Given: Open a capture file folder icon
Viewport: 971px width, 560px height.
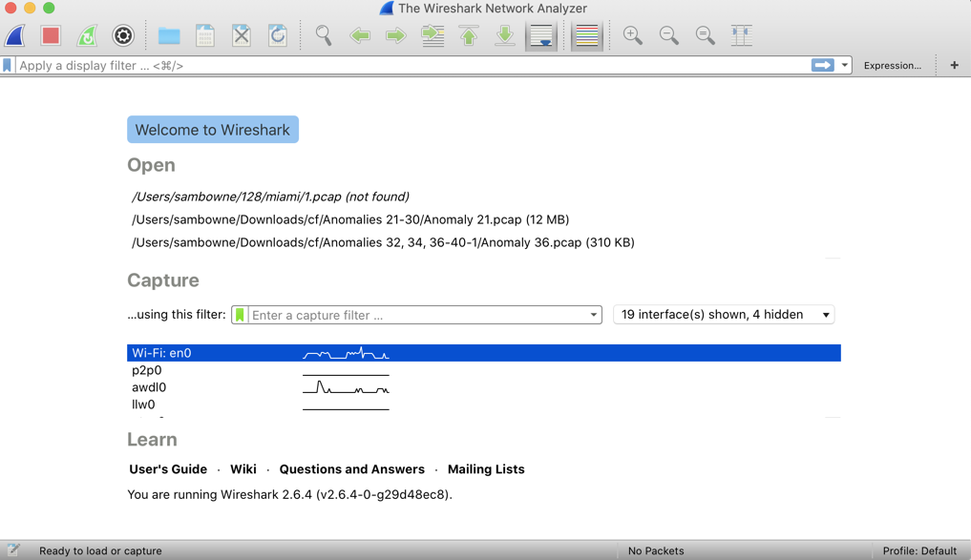Looking at the screenshot, I should (168, 35).
